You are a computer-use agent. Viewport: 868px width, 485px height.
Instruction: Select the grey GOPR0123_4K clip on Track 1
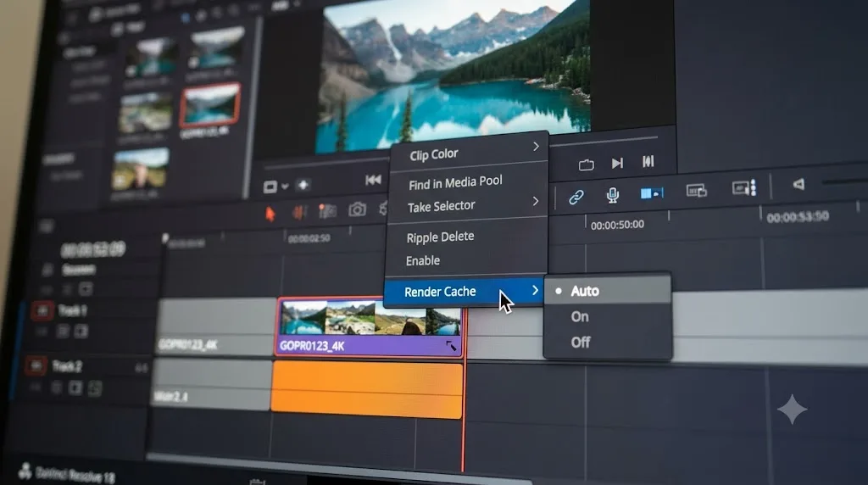(216, 327)
